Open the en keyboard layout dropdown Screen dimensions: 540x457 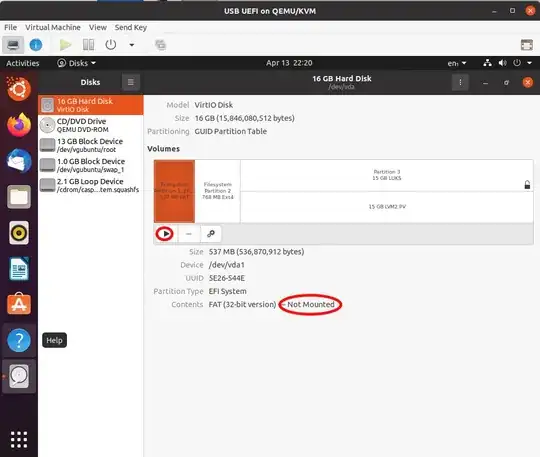coord(457,63)
